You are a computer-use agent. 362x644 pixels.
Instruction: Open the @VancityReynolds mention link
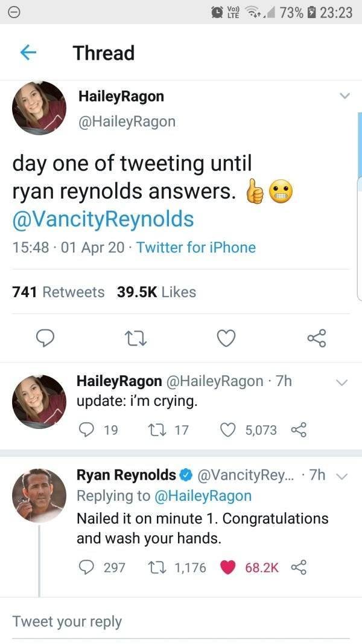click(x=103, y=219)
